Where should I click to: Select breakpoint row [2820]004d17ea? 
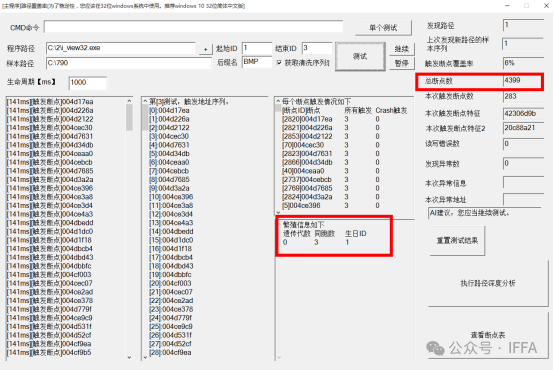307,119
